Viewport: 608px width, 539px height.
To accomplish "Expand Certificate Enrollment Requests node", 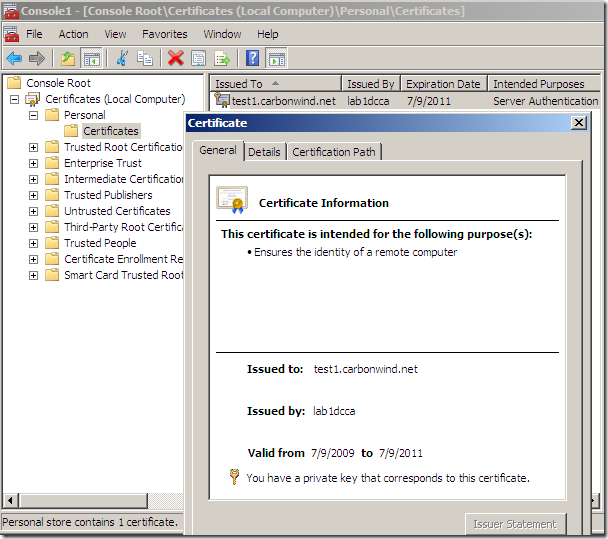I will tap(33, 259).
